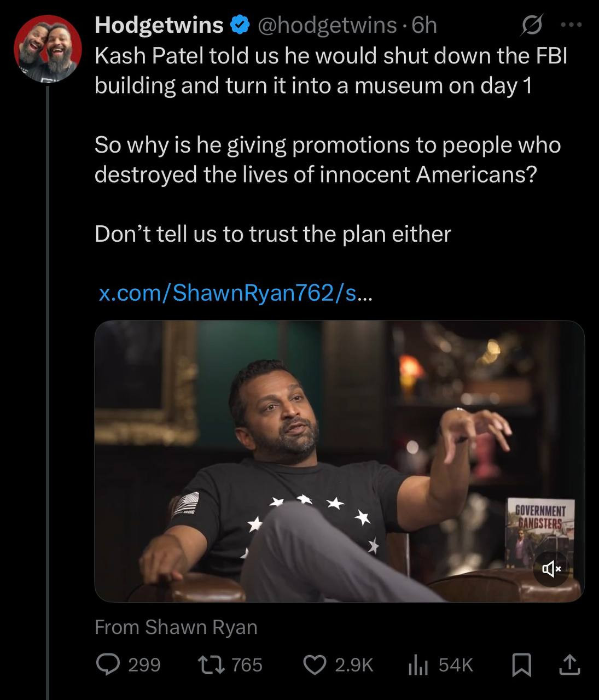599x700 pixels.
Task: Open the share icon menu
Action: [569, 664]
